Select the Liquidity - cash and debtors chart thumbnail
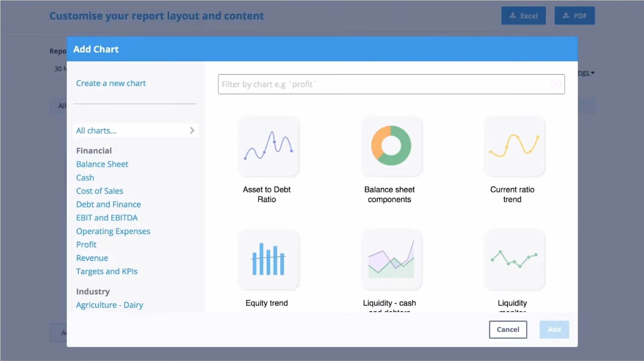 click(x=391, y=259)
